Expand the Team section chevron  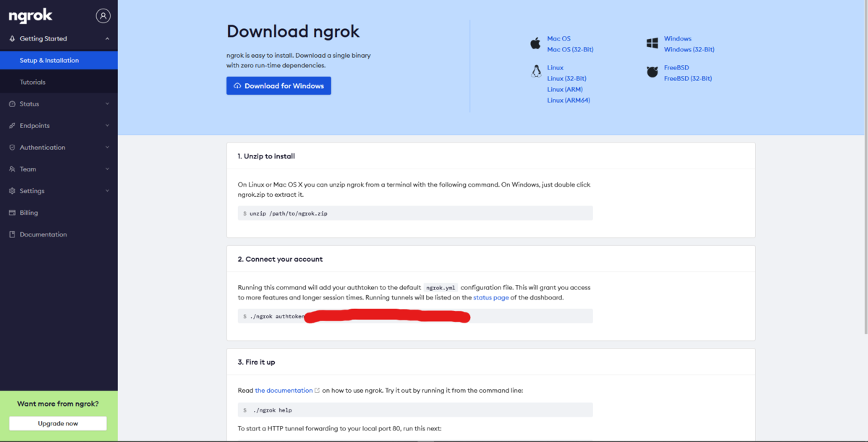pyautogui.click(x=107, y=169)
